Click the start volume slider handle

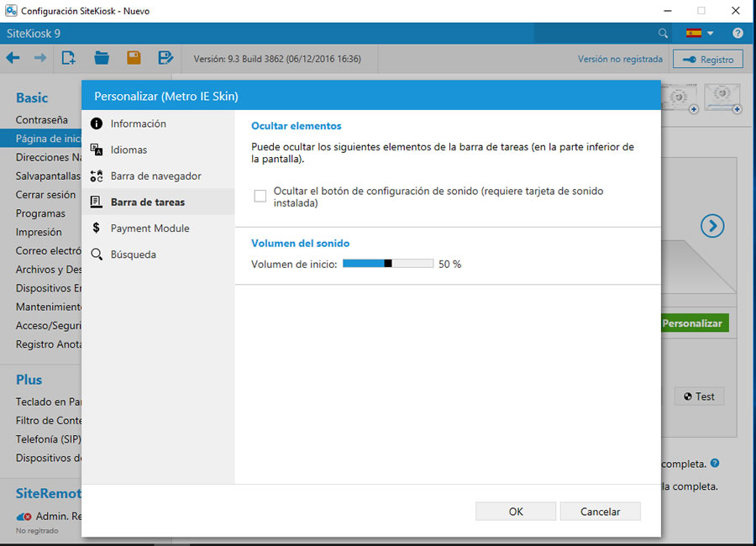pyautogui.click(x=388, y=264)
